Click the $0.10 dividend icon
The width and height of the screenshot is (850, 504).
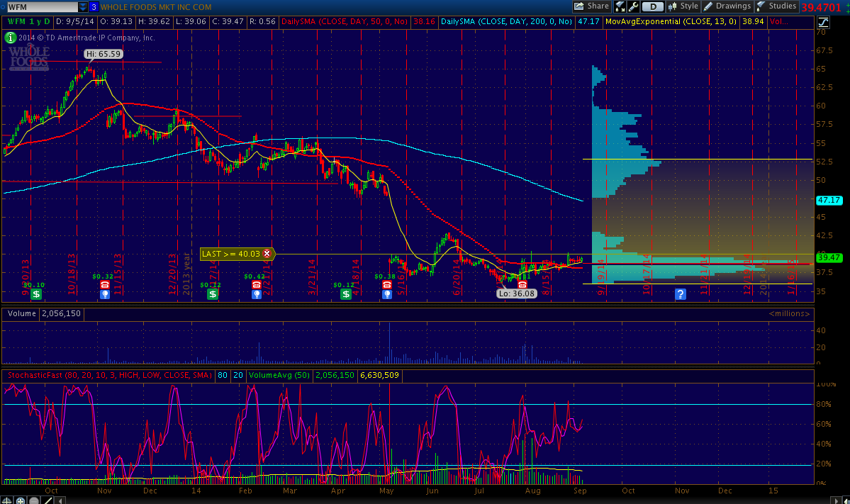(x=36, y=293)
